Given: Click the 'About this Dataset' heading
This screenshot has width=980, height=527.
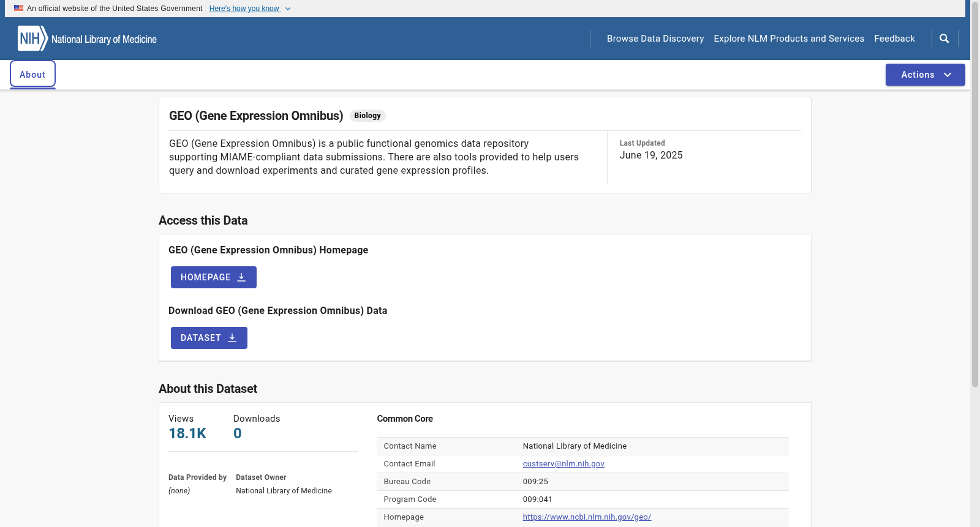Looking at the screenshot, I should coord(208,389).
